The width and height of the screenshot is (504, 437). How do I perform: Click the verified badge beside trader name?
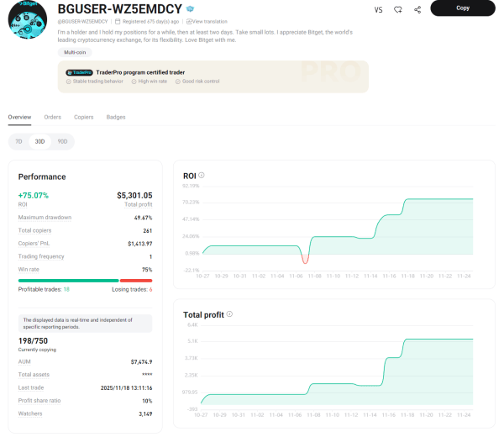point(191,8)
